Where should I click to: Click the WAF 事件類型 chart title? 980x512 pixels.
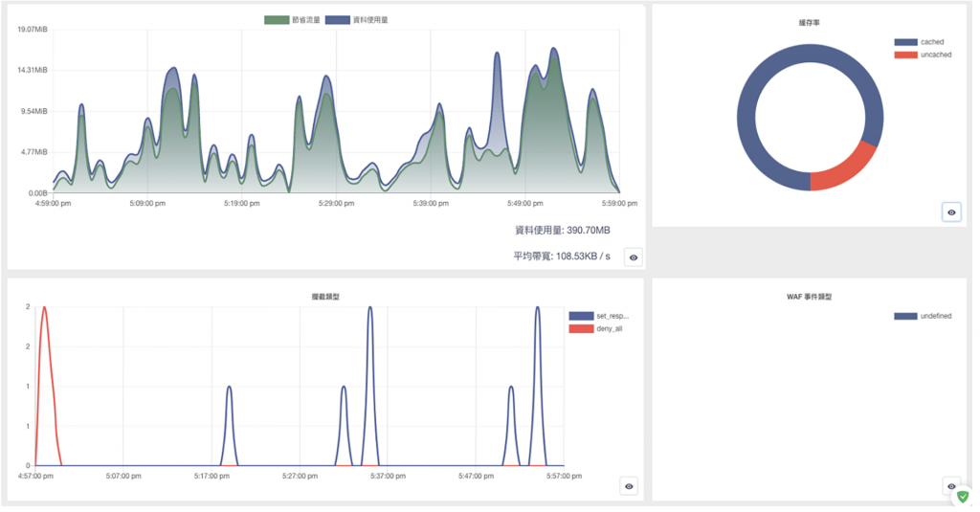click(810, 297)
